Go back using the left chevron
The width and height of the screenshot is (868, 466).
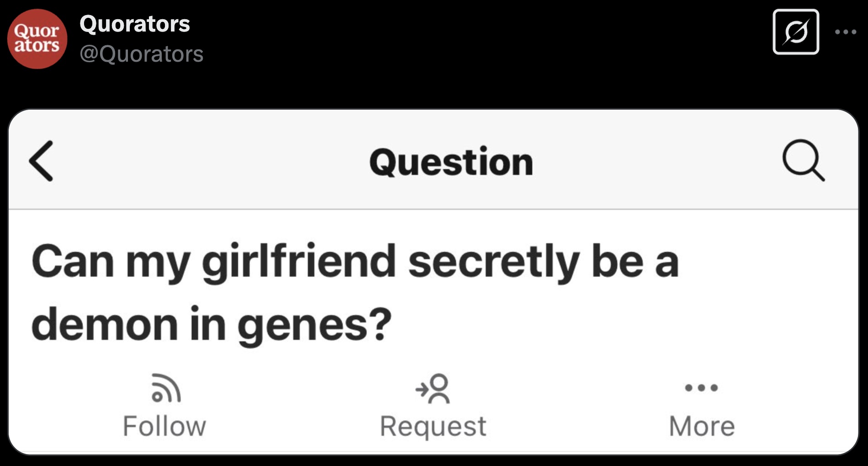pyautogui.click(x=41, y=161)
